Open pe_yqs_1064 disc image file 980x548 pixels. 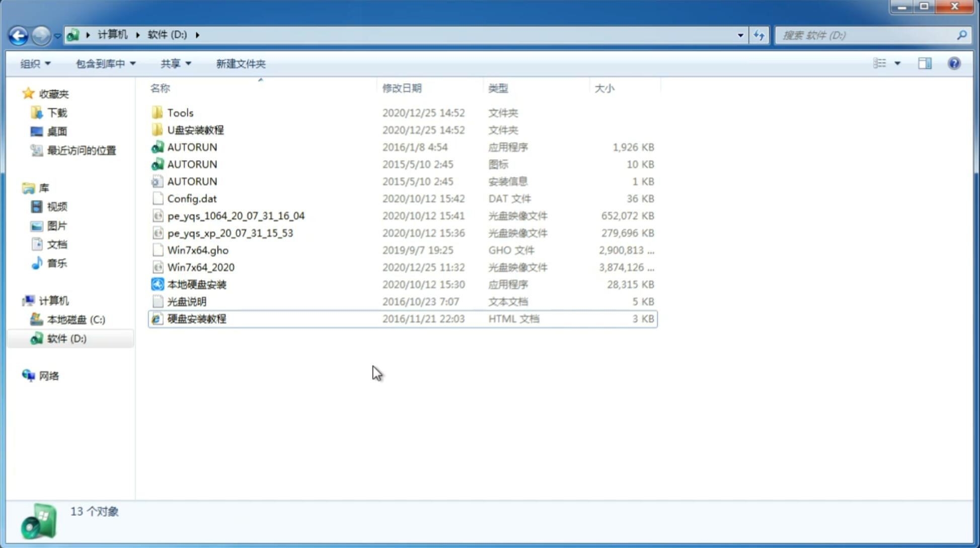[x=235, y=216]
